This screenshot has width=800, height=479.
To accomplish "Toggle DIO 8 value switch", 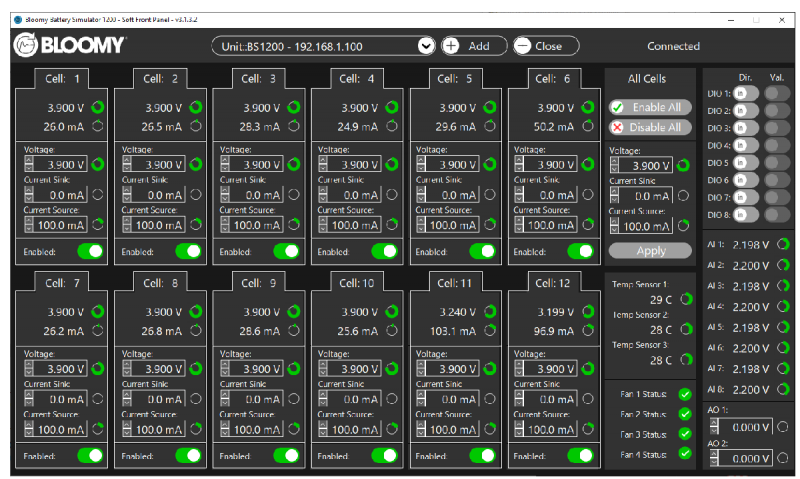I will tap(778, 215).
